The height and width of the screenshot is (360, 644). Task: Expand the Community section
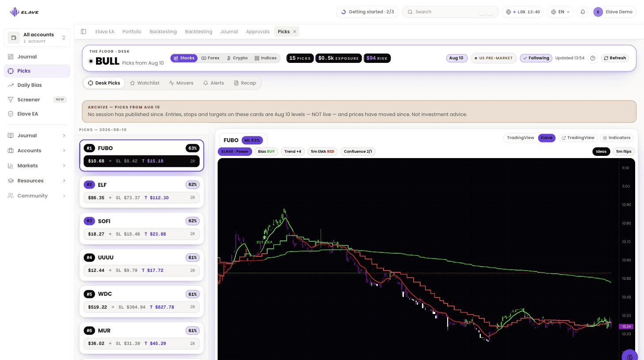37,196
